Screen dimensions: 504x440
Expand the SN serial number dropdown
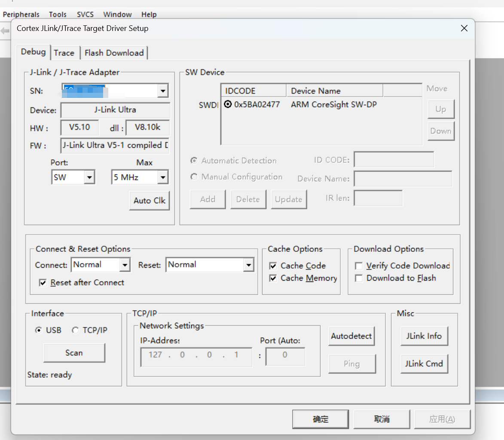click(163, 91)
